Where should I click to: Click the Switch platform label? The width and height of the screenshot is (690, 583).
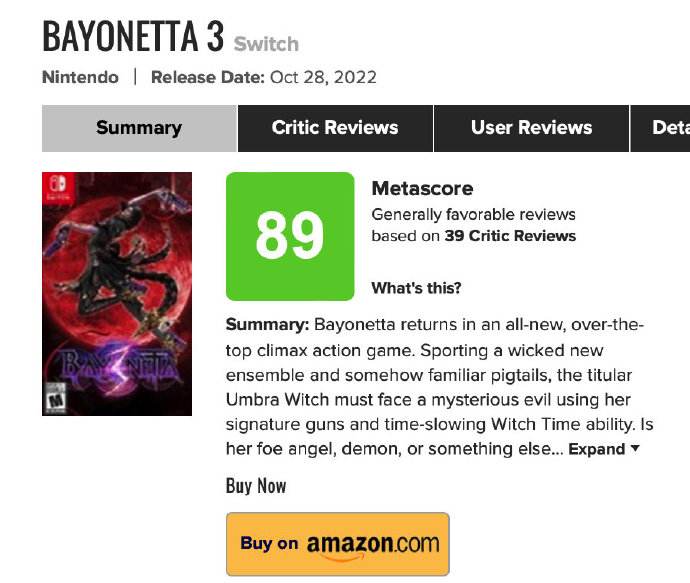tap(266, 44)
